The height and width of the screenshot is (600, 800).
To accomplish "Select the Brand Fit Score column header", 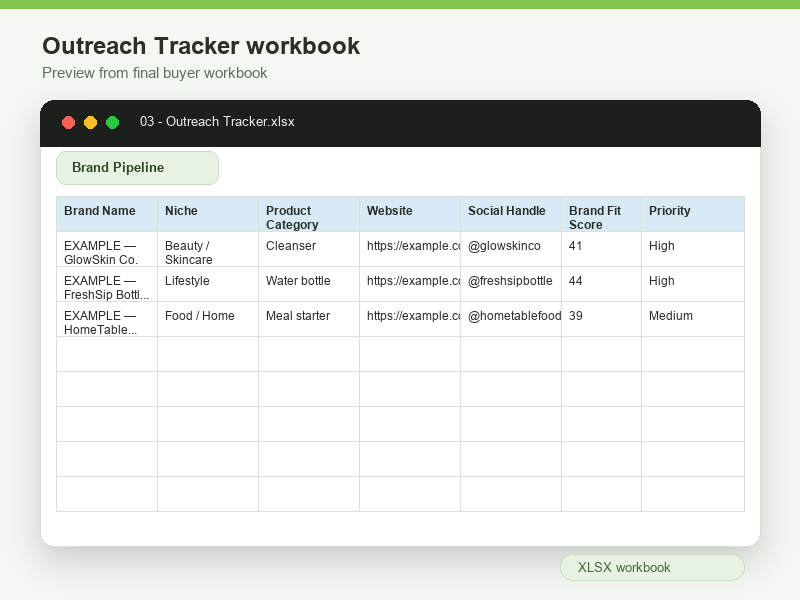I will (601, 214).
